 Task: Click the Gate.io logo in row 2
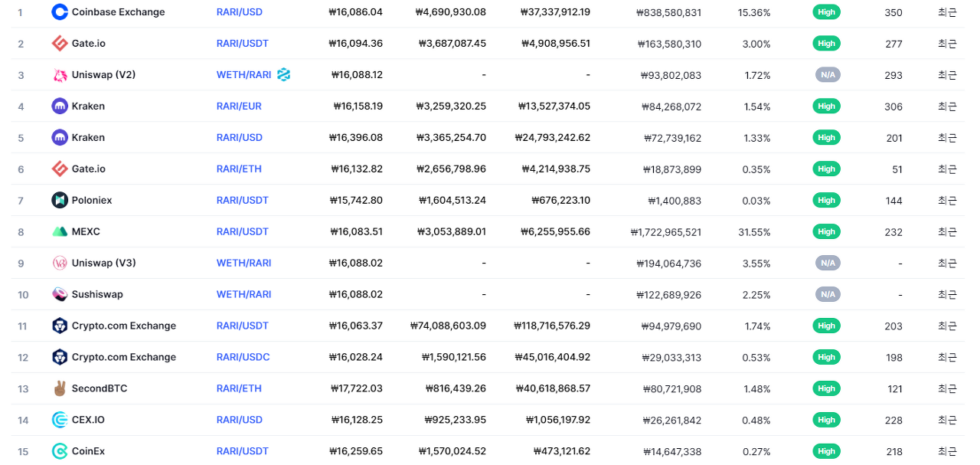[x=60, y=44]
